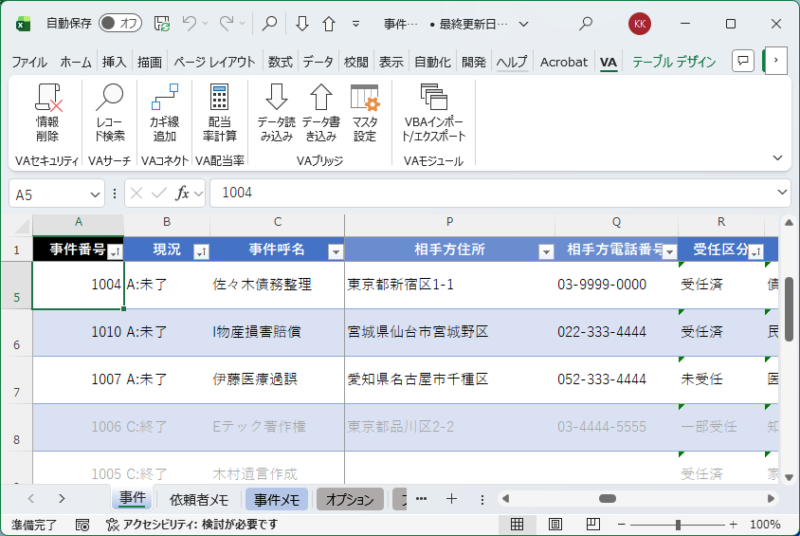Image resolution: width=800 pixels, height=536 pixels.
Task: Switch to page layout view in status bar
Action: coord(554,524)
